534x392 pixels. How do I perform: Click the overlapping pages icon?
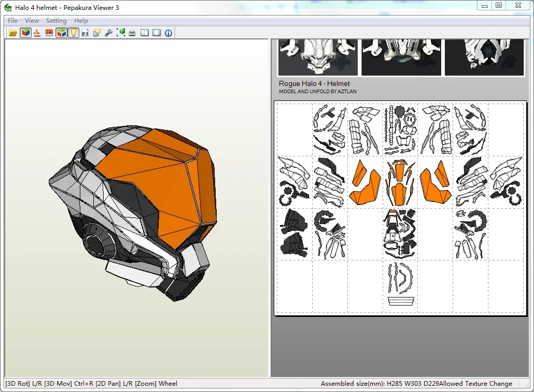tap(97, 33)
